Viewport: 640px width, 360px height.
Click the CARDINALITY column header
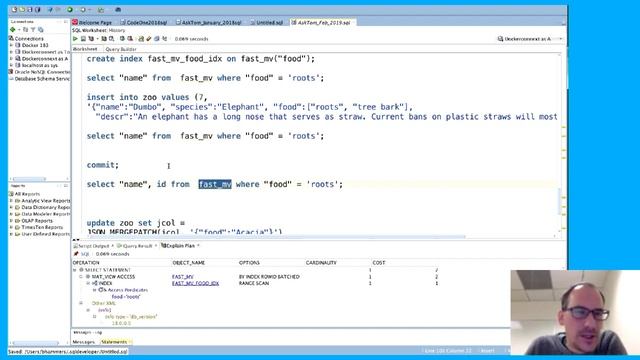(x=321, y=263)
